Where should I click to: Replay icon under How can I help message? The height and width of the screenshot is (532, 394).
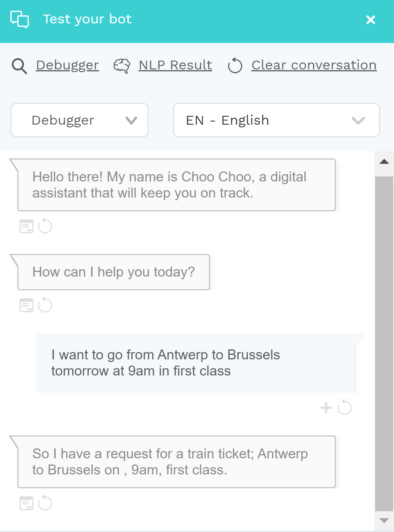coord(45,305)
